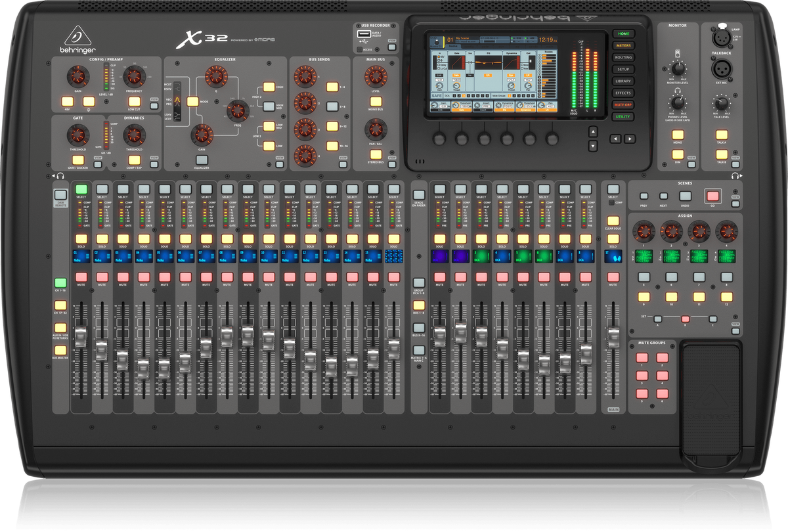This screenshot has height=532, width=788.
Task: Click the first rotary encoder below the display
Action: pos(439,139)
